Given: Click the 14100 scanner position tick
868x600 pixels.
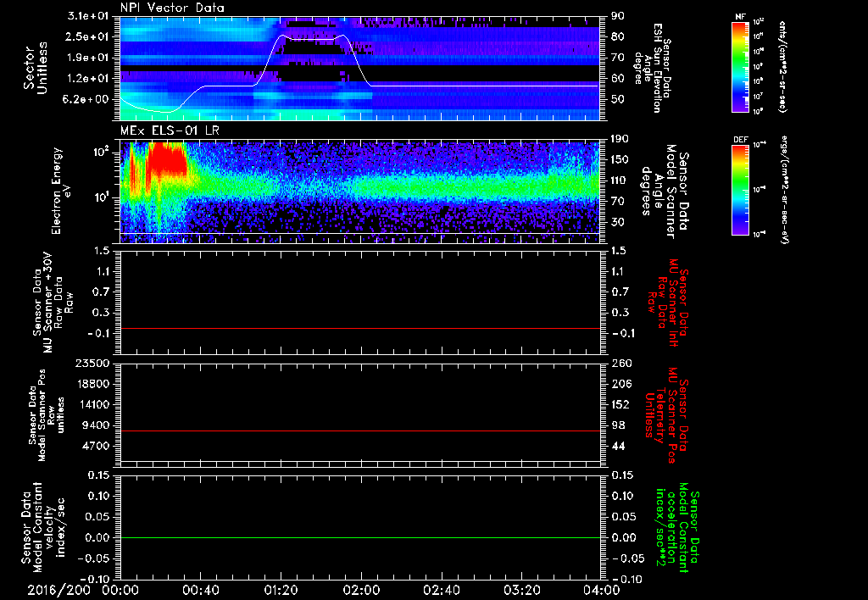Looking at the screenshot, I should coord(95,404).
